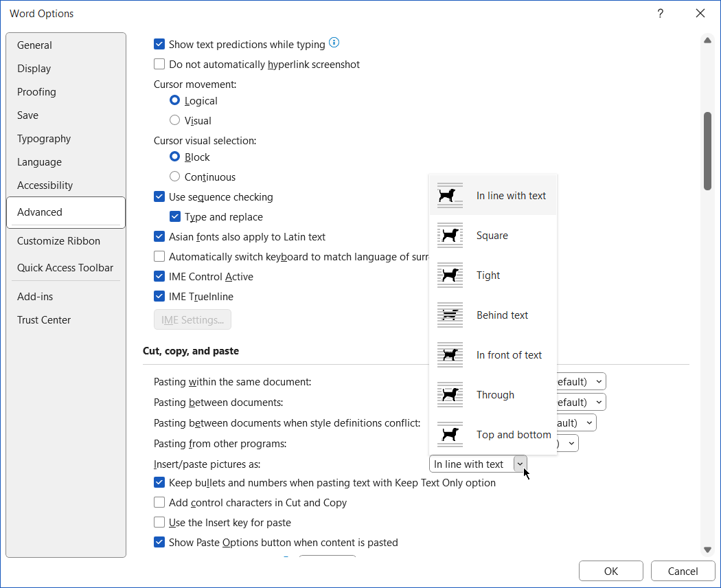Screen dimensions: 721x588
Task: Open the Customize Ribbon category
Action: [66, 241]
